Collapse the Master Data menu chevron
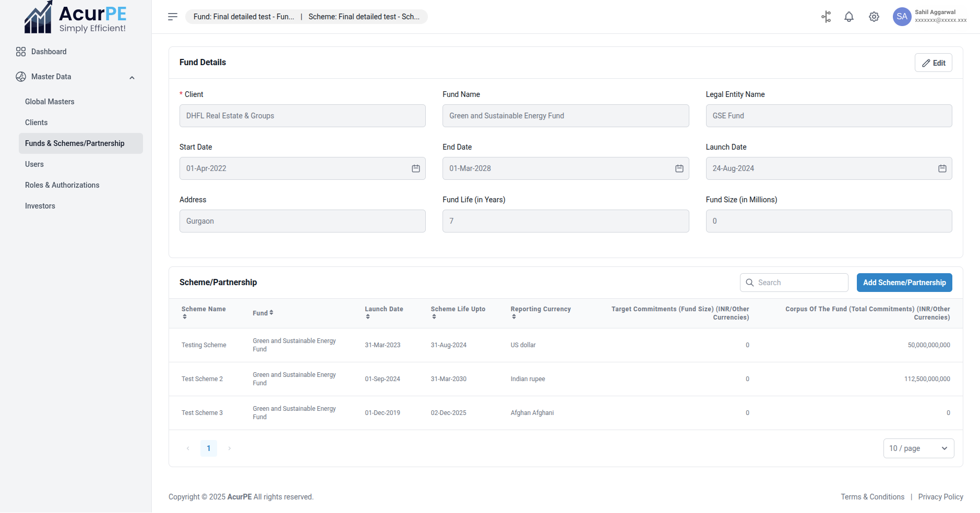This screenshot has height=513, width=980. tap(132, 78)
